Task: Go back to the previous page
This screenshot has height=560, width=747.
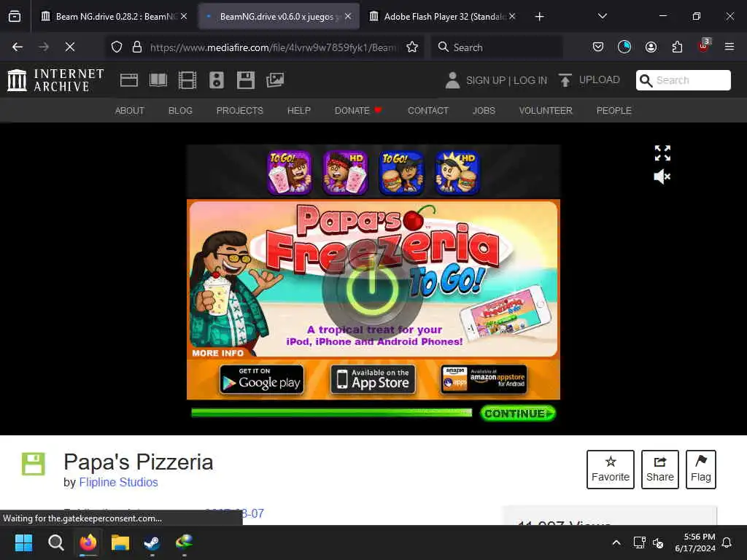Action: coord(18,47)
